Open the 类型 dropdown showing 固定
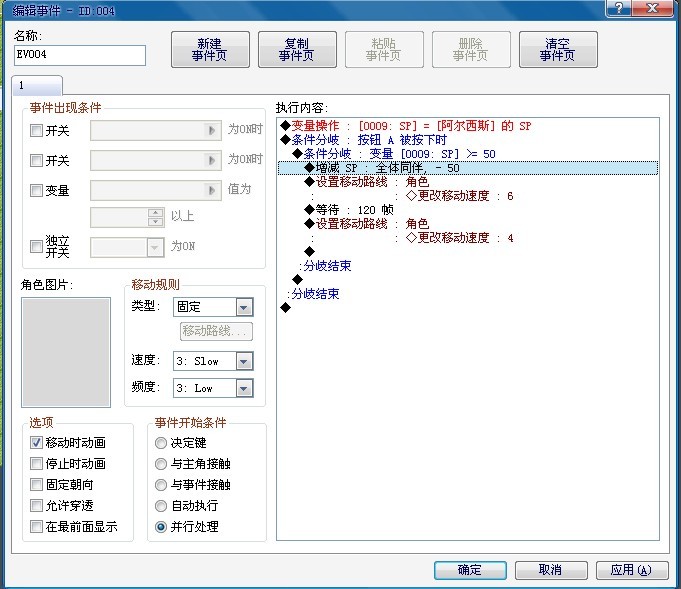The image size is (681, 589). point(213,307)
